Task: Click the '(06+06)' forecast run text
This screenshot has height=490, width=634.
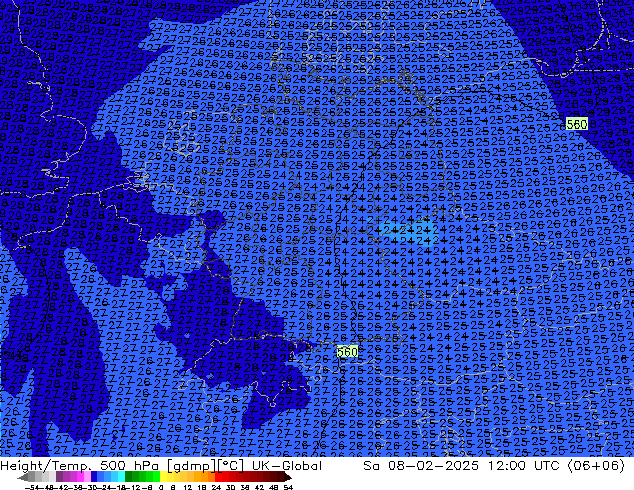Action: coord(596,465)
